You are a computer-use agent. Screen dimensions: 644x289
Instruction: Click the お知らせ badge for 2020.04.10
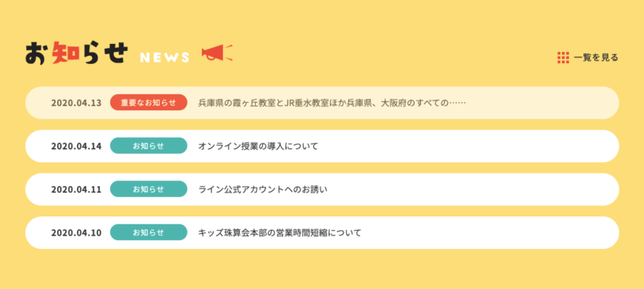point(149,232)
